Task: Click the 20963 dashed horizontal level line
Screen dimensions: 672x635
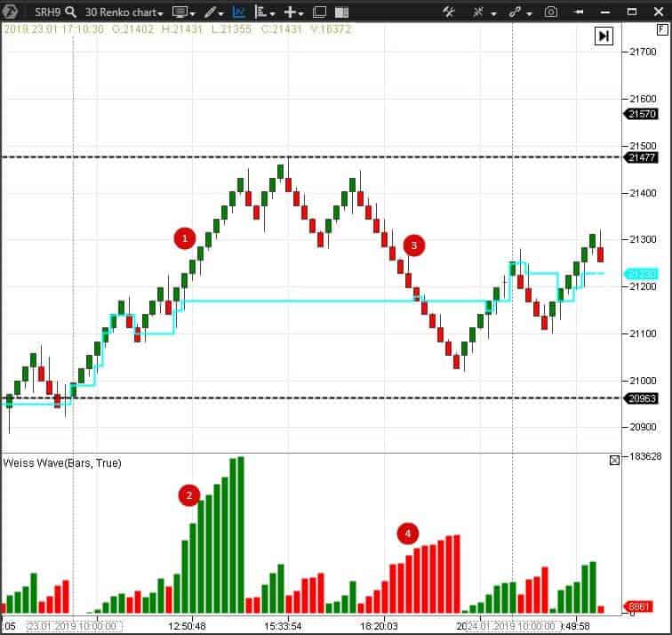Action: [x=311, y=398]
